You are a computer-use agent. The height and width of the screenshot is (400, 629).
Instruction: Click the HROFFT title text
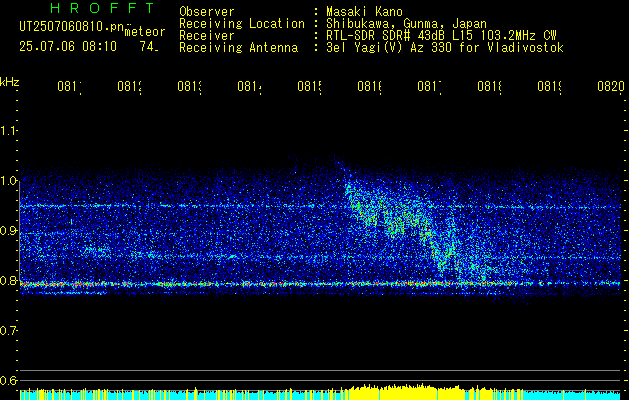tap(102, 8)
